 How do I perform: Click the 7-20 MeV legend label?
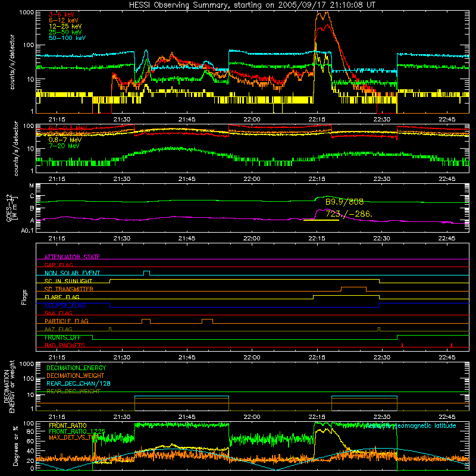(64, 146)
